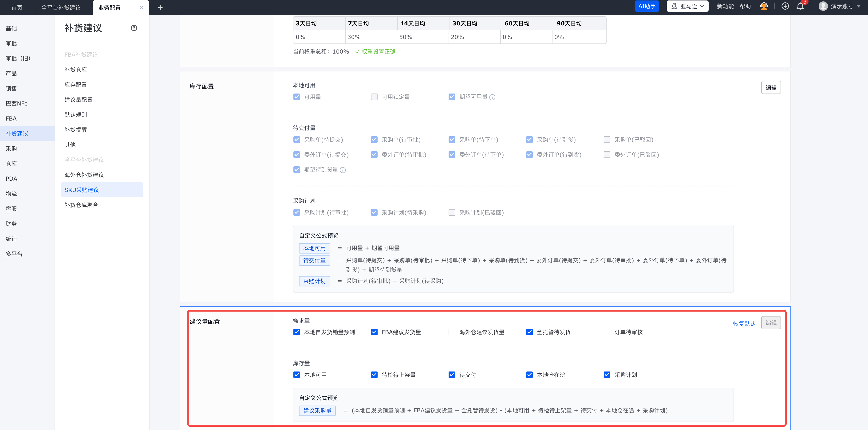The image size is (868, 430).
Task: Open the download center icon
Action: coord(785,6)
